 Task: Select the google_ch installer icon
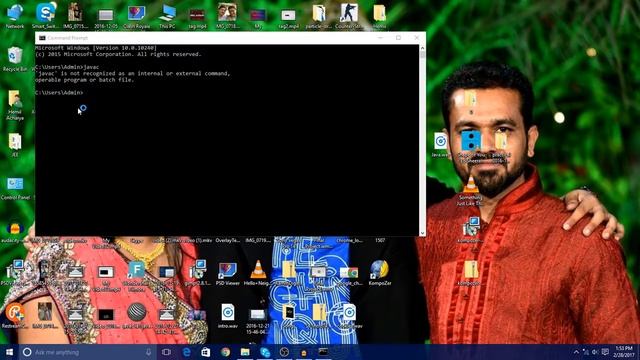pos(349,274)
